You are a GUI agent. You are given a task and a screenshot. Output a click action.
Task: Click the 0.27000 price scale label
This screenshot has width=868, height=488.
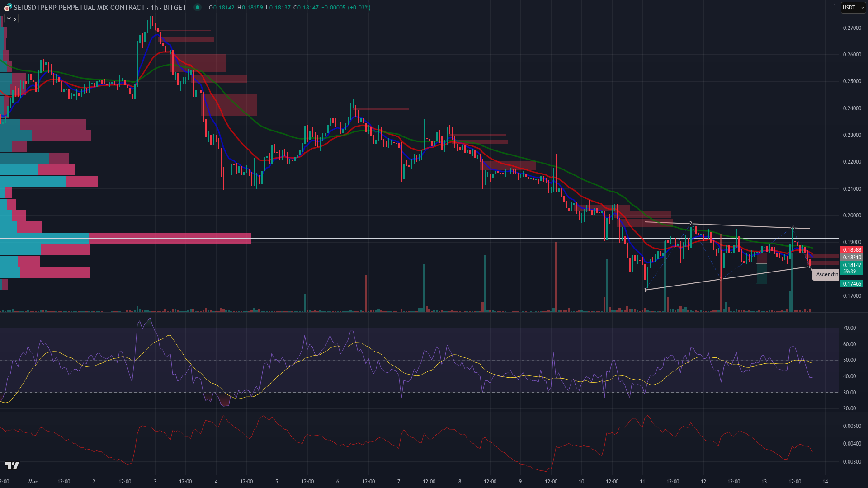pyautogui.click(x=852, y=28)
